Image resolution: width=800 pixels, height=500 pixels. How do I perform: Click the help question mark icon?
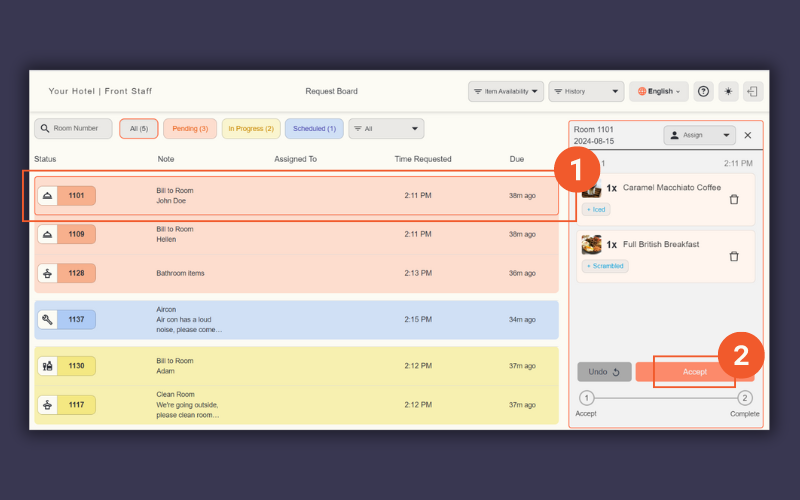pos(704,91)
